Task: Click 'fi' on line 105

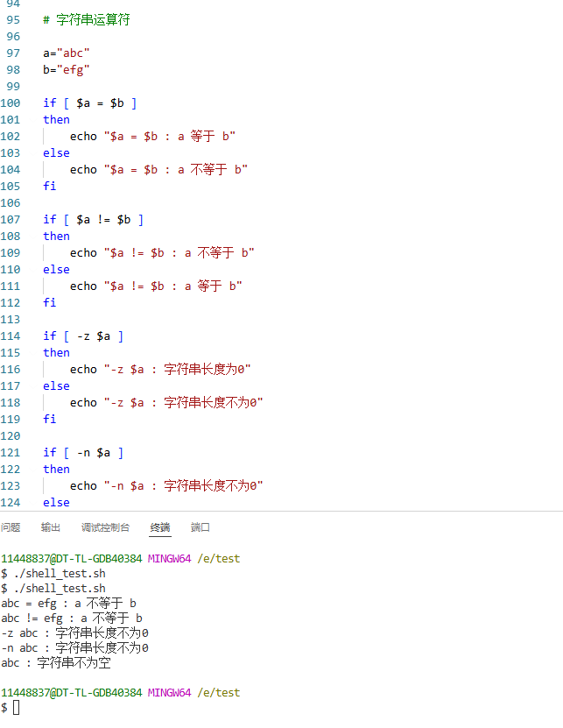Action: (x=50, y=187)
